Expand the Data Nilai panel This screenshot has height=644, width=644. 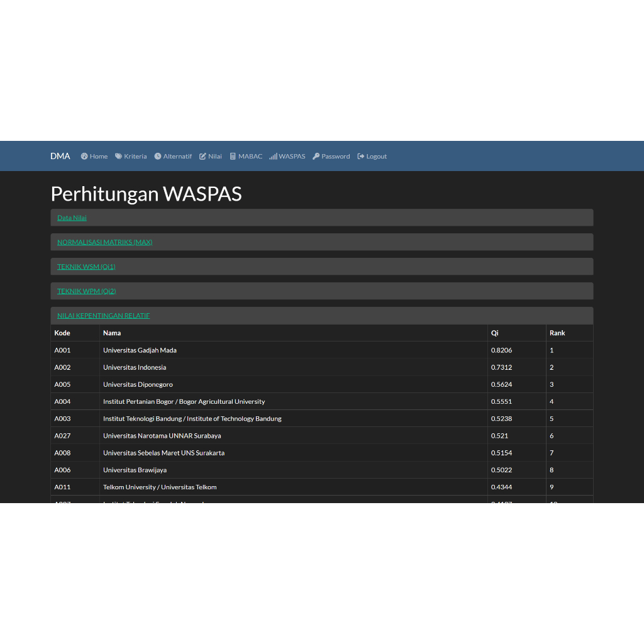tap(72, 218)
